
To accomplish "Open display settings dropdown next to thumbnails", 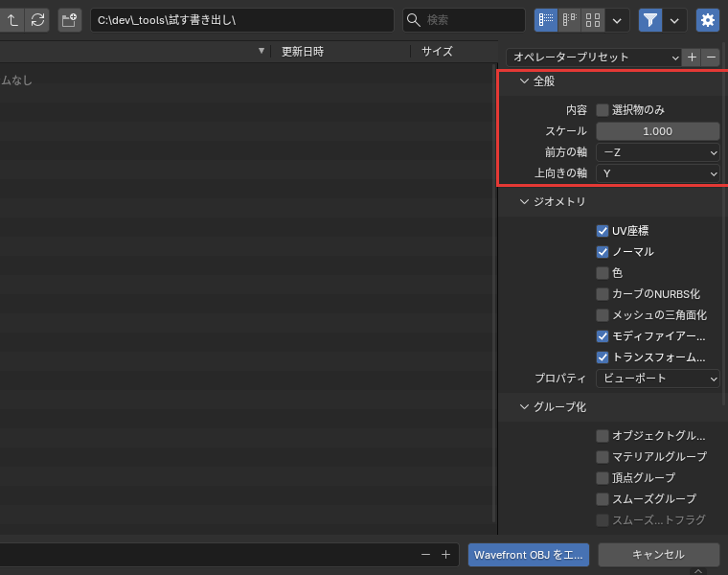I will coord(617,20).
